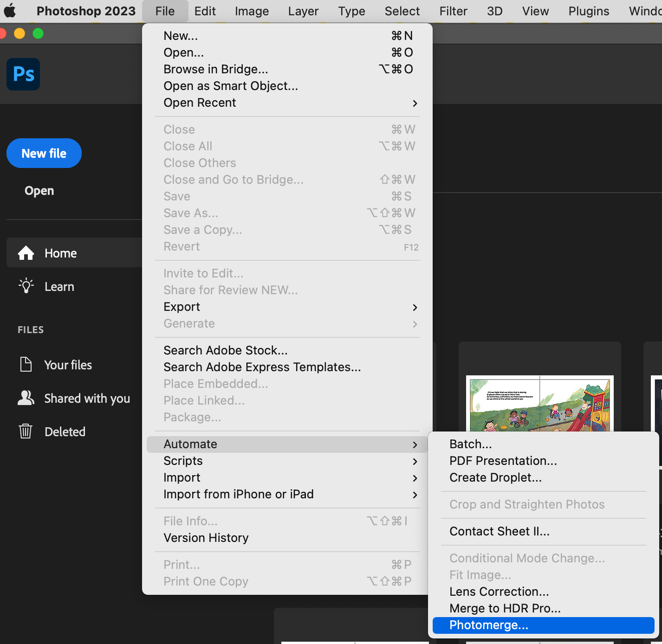Open the Apple menu

click(x=10, y=11)
